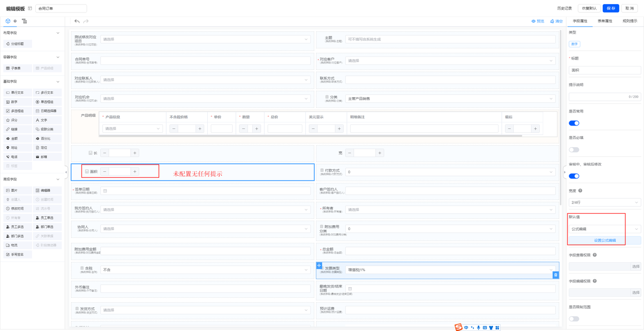Pick the 日期选择器 field type
The width and height of the screenshot is (644, 331).
[x=47, y=111]
